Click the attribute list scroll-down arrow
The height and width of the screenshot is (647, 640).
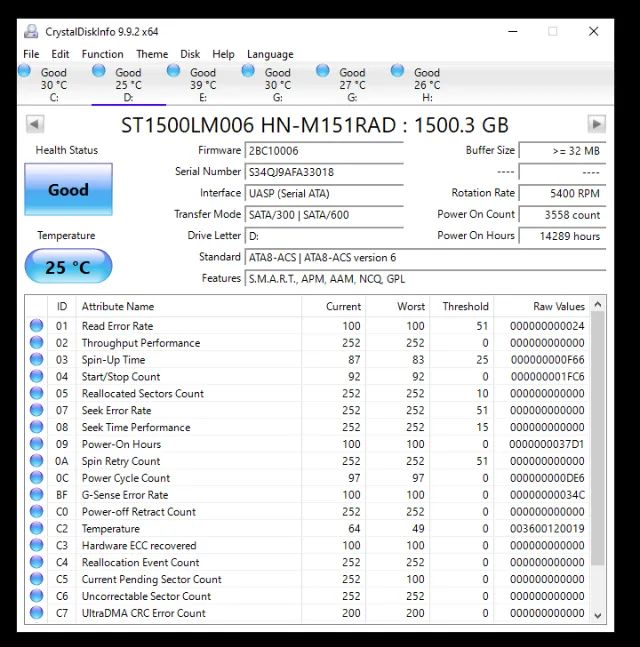pos(597,615)
